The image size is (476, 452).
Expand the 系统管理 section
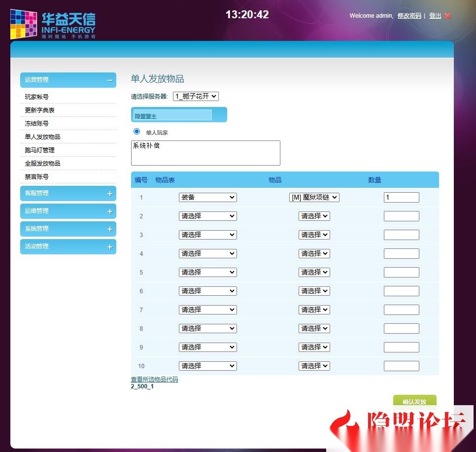pyautogui.click(x=68, y=229)
